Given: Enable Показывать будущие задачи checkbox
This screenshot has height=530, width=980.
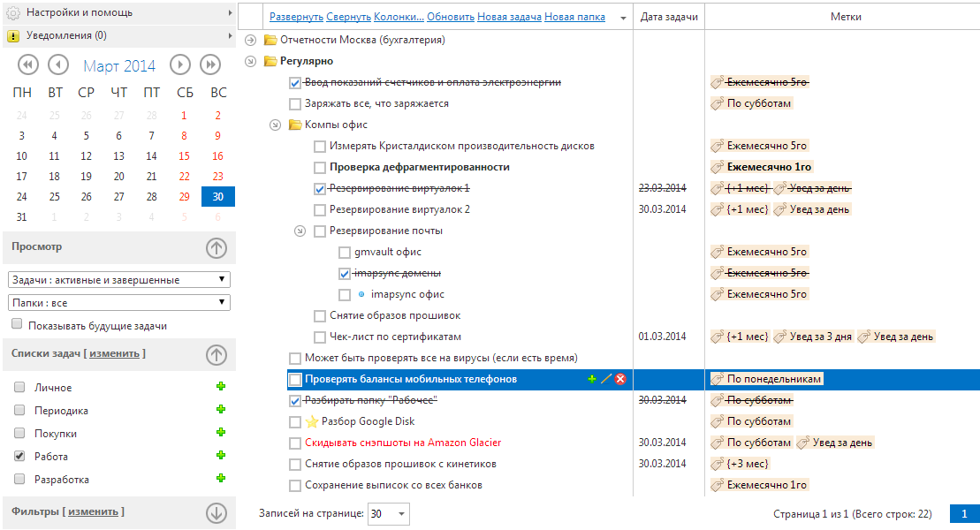Looking at the screenshot, I should tap(17, 324).
